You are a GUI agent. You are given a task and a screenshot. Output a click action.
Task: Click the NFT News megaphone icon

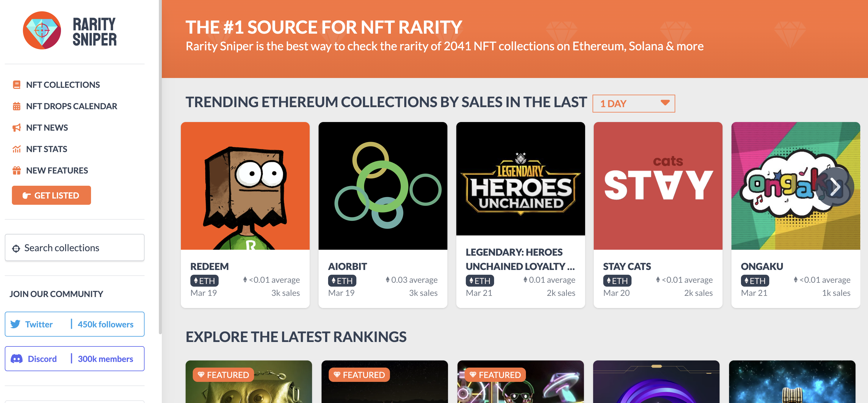[x=17, y=127]
